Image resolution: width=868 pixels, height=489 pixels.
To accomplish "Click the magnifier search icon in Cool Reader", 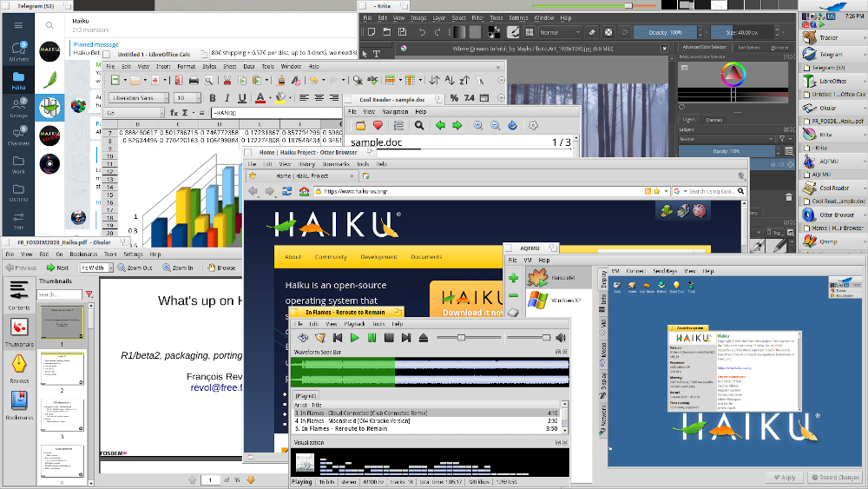I will (419, 126).
